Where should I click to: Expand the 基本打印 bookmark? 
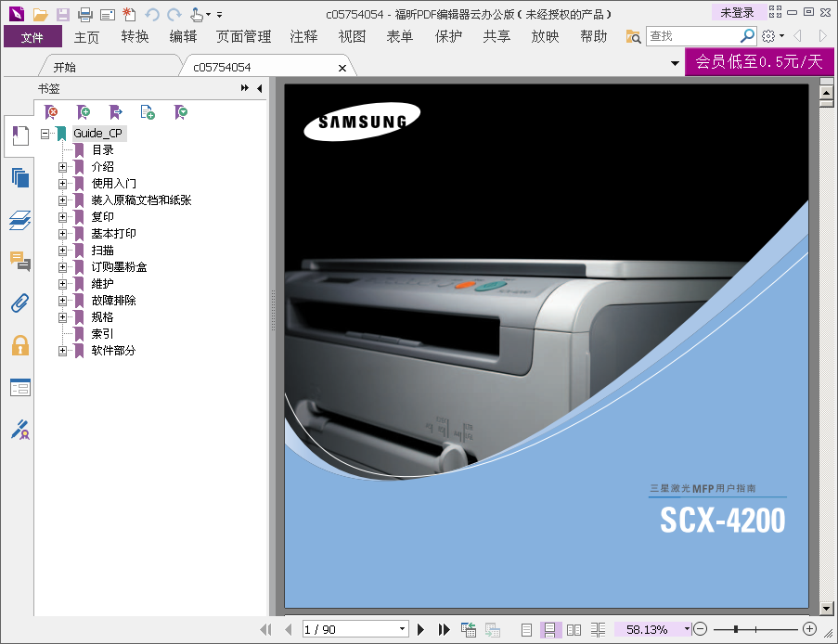[62, 234]
